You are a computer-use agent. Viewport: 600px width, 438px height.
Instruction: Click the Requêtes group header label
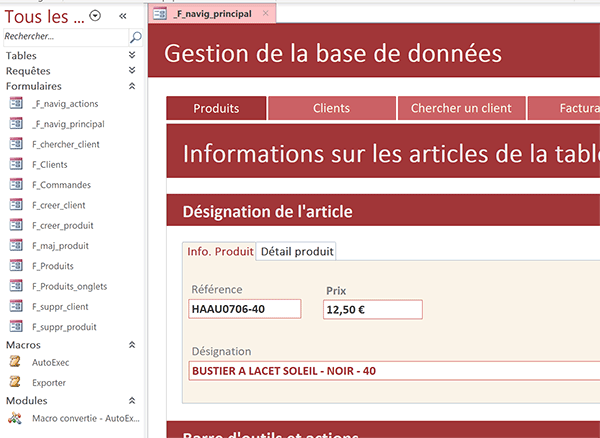[x=28, y=71]
